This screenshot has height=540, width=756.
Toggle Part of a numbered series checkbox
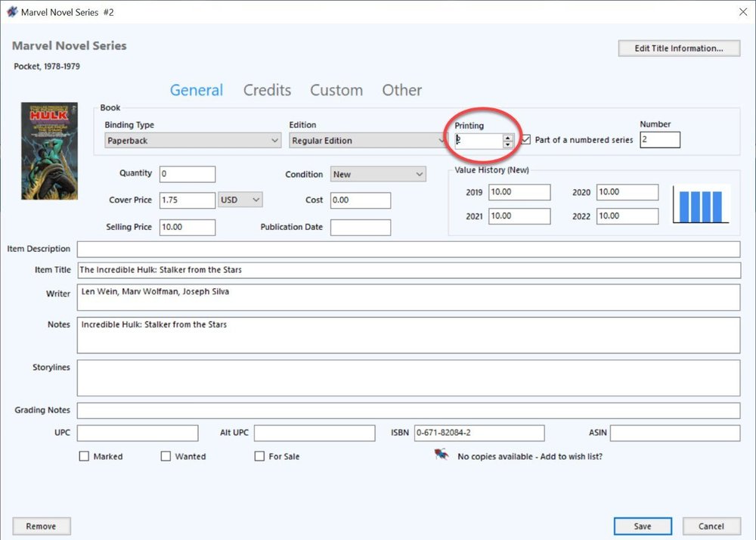pyautogui.click(x=526, y=140)
